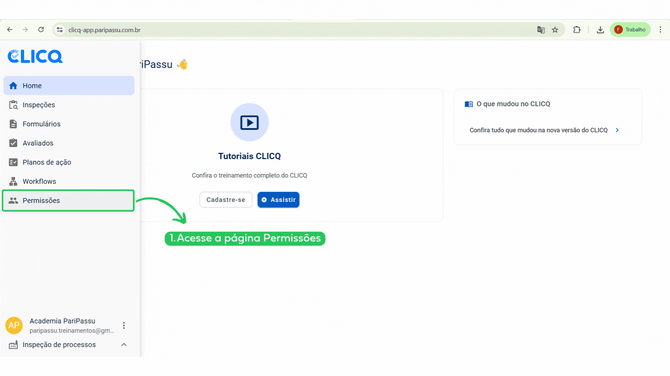Go to Formulários section

(69, 124)
